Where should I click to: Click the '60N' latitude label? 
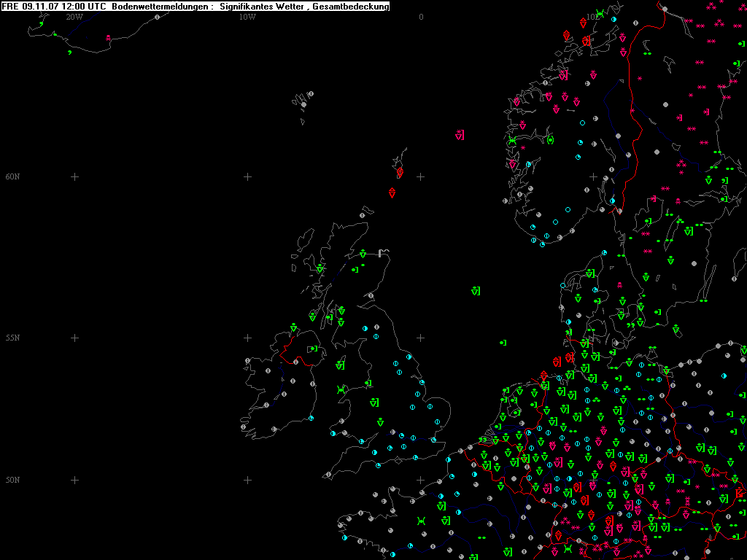(12, 176)
